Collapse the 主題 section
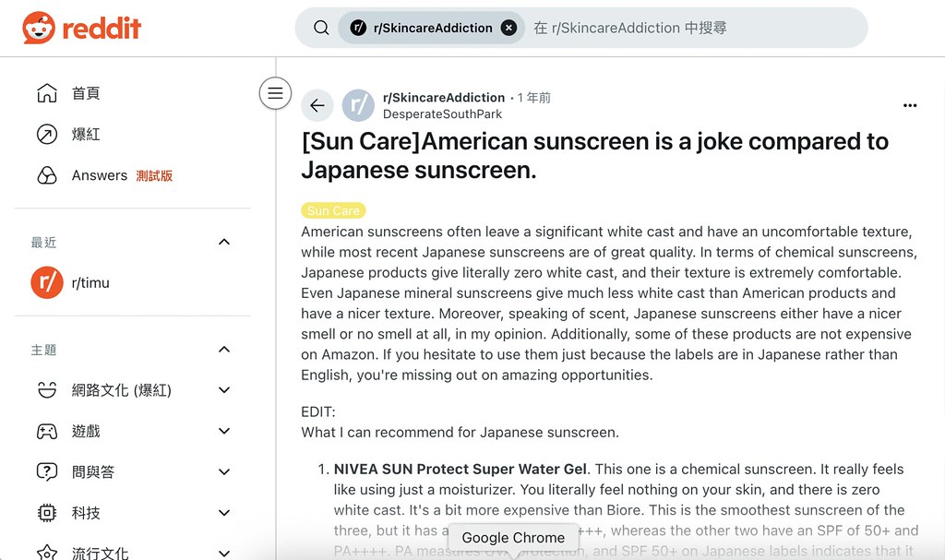This screenshot has width=945, height=560. (224, 350)
